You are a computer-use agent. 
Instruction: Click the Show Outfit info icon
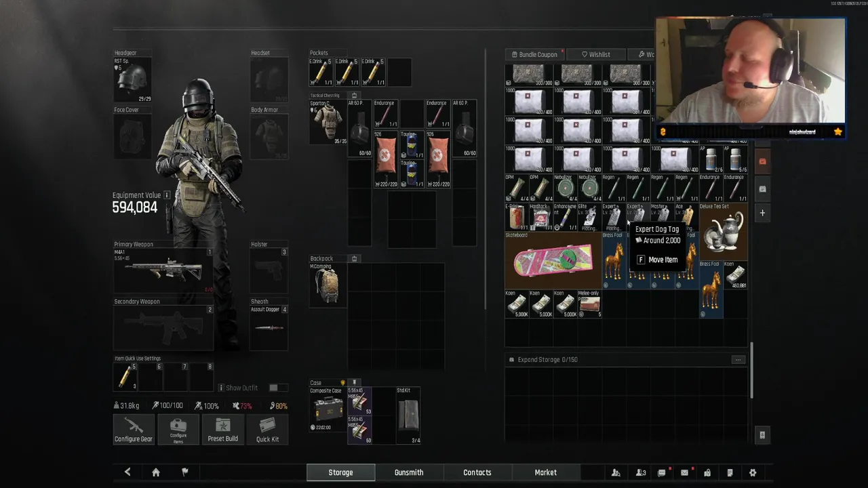click(221, 388)
